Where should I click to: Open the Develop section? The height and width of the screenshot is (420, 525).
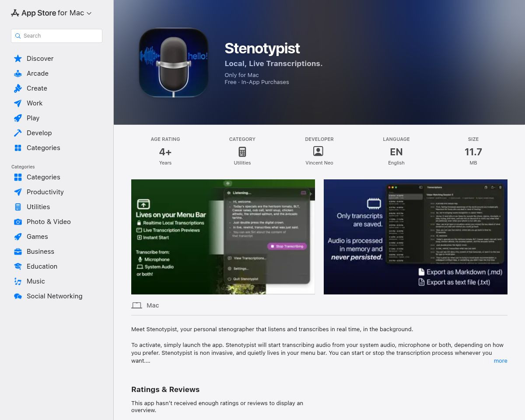point(39,133)
